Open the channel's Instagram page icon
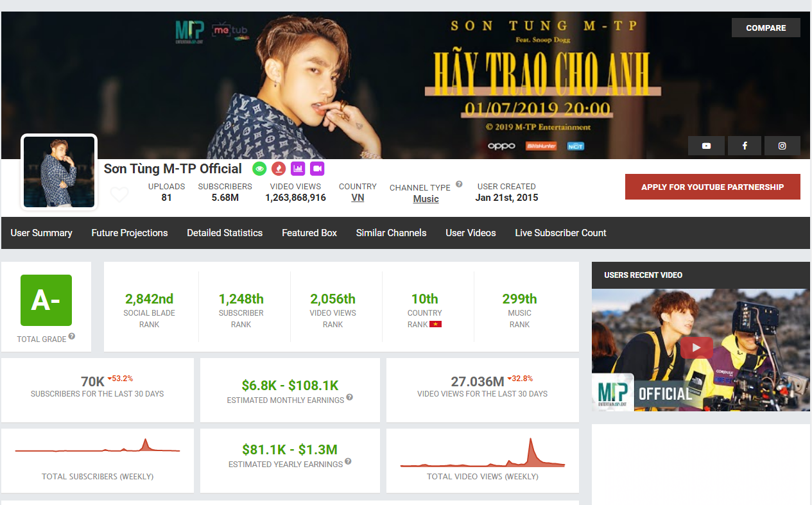The image size is (812, 505). coord(782,146)
